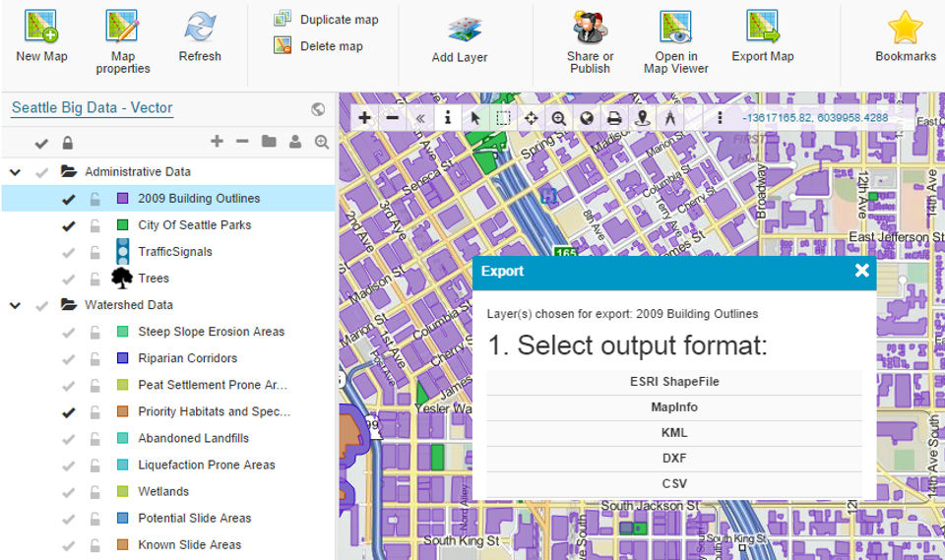Select the pan crosshair tool
Screen dimensions: 945x560
point(531,118)
